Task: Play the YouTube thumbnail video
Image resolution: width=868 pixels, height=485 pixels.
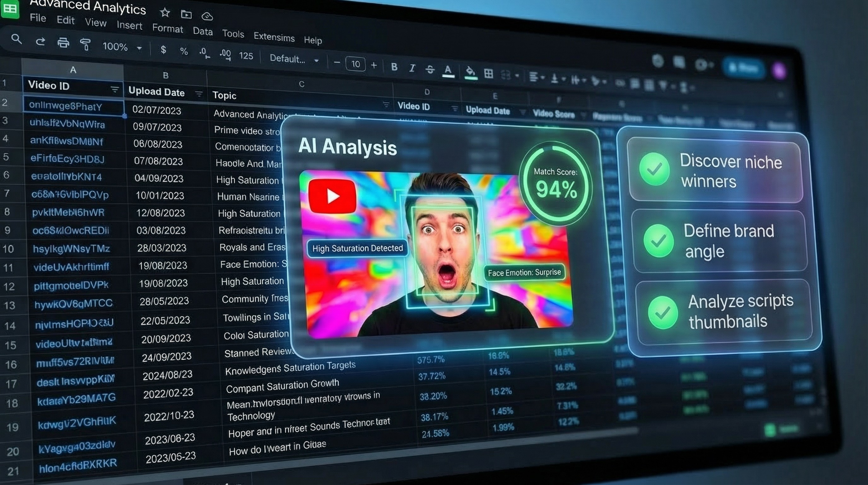Action: [332, 196]
